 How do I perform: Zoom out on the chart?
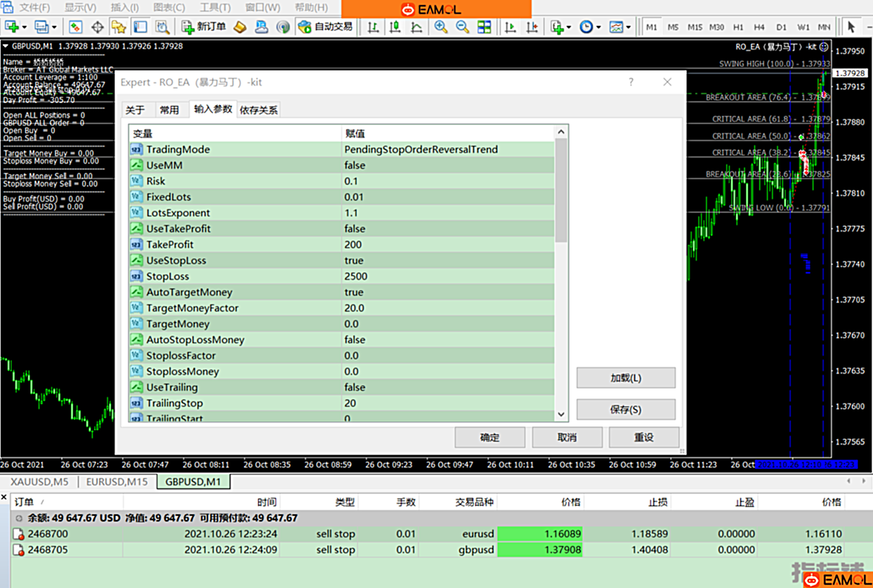(463, 27)
